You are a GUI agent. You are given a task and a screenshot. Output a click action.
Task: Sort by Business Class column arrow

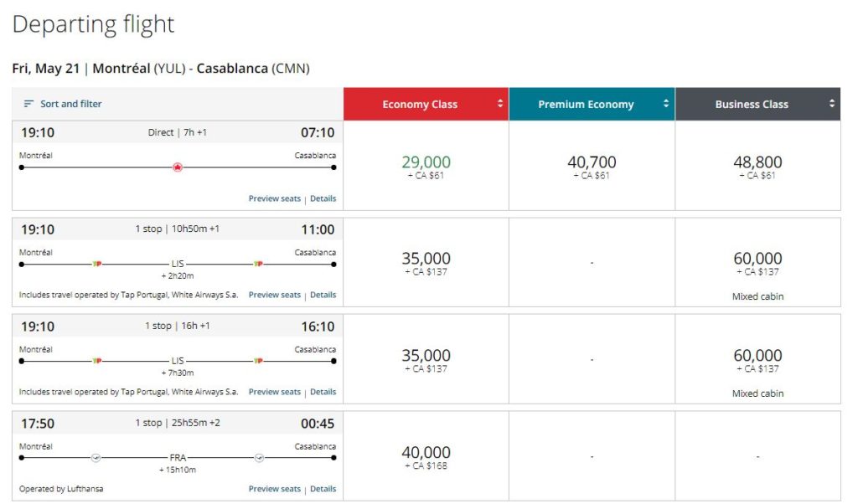[832, 104]
